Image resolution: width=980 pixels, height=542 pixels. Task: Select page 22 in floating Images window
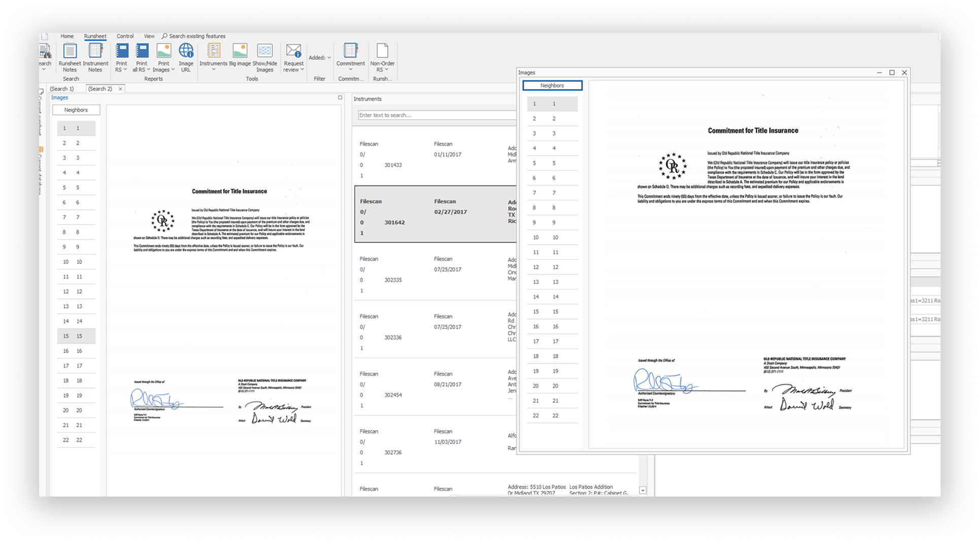(552, 416)
